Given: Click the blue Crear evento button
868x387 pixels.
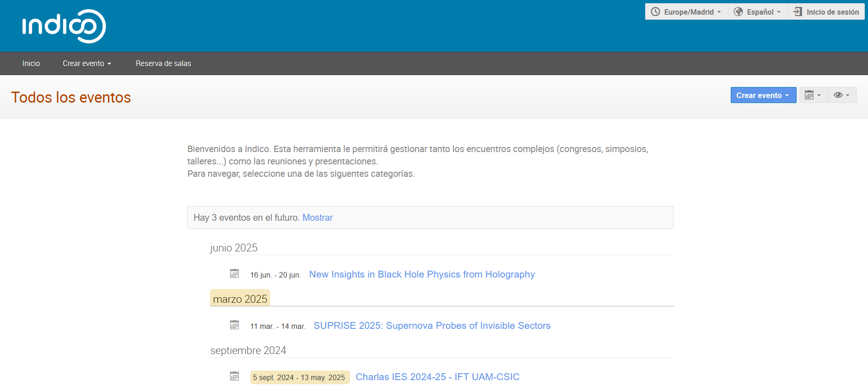Looking at the screenshot, I should (x=763, y=95).
